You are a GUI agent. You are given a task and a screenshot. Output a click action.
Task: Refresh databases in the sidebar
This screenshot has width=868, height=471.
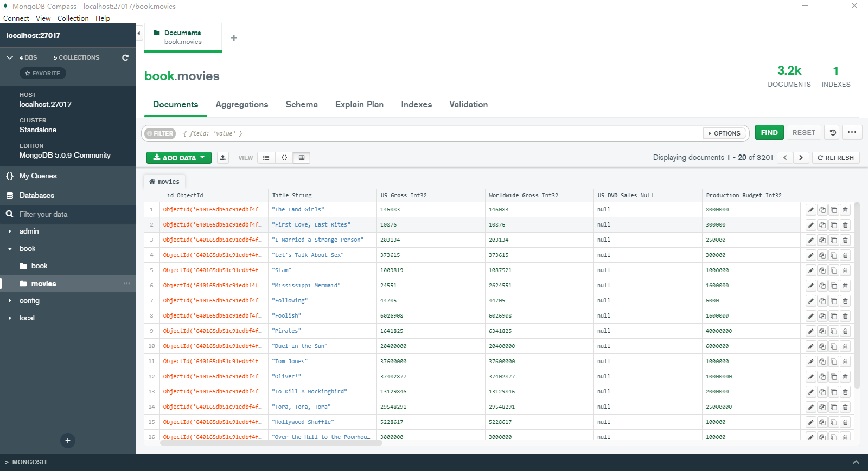tap(125, 57)
